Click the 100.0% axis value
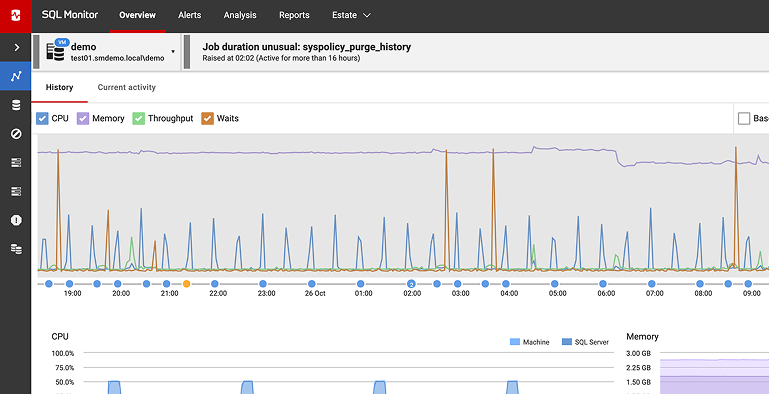The width and height of the screenshot is (769, 394). [63, 353]
